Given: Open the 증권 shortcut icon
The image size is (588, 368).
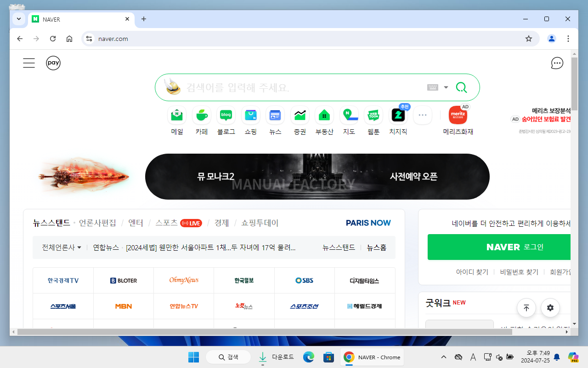Looking at the screenshot, I should click(300, 115).
